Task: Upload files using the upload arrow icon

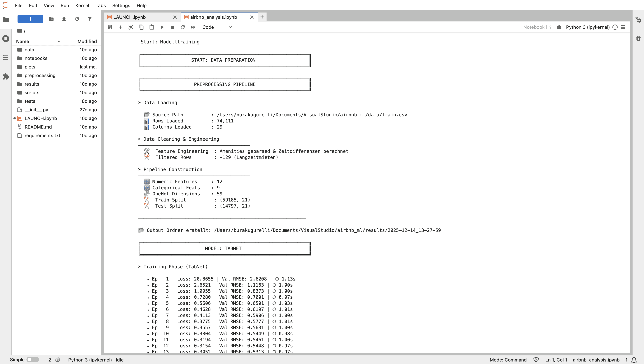Action: pos(64,19)
